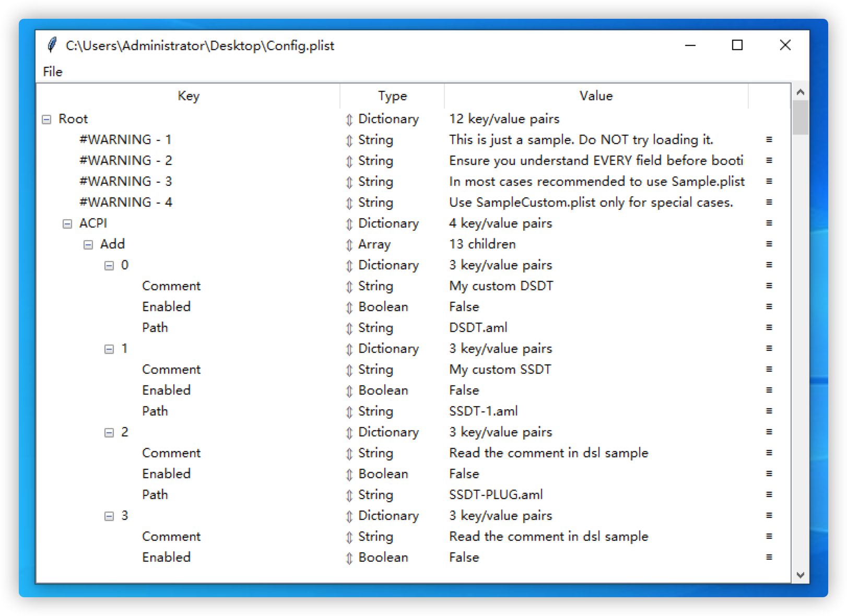Click value 'SSDT-1.aml'
The height and width of the screenshot is (616, 847).
tap(483, 411)
